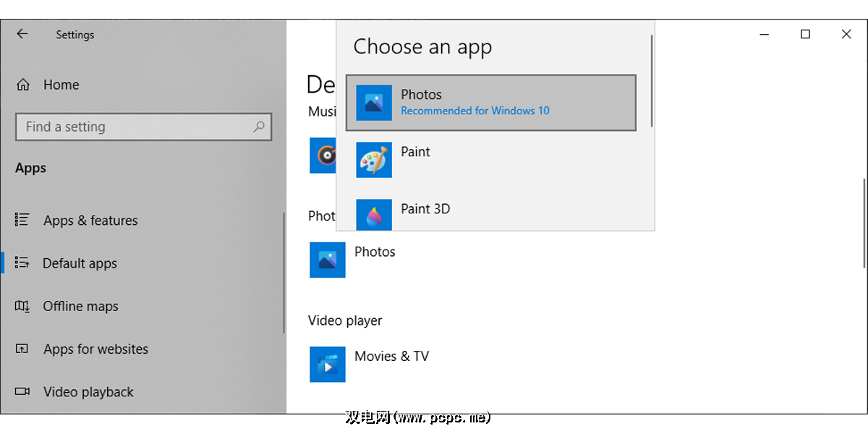This screenshot has width=868, height=434.
Task: Click the Paint palette icon
Action: 374,160
